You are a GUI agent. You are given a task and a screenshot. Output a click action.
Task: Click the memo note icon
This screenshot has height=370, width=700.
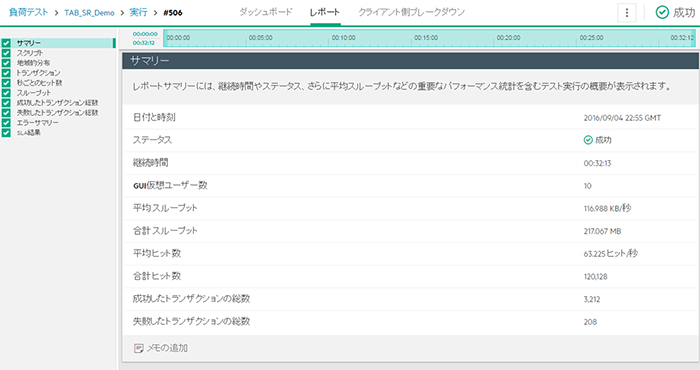click(138, 348)
